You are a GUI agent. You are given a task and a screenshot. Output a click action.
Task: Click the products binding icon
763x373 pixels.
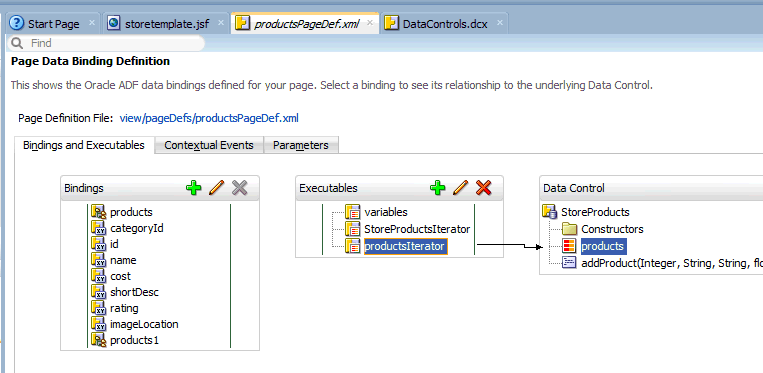(99, 212)
